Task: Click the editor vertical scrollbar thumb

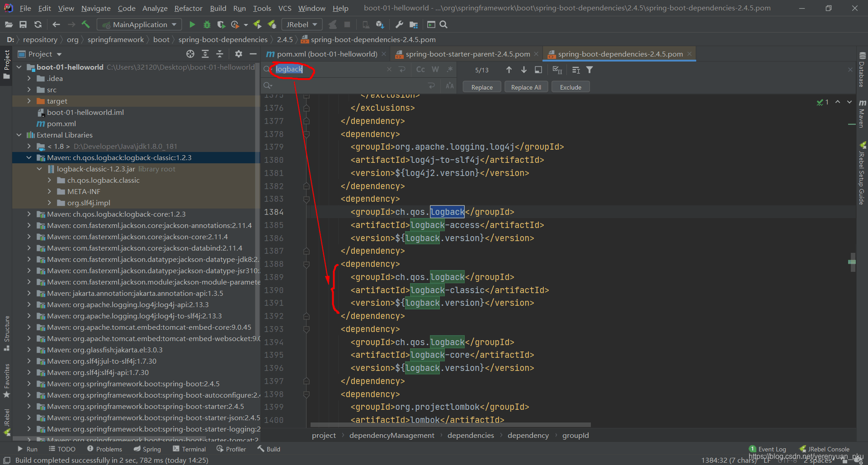Action: coord(853,262)
